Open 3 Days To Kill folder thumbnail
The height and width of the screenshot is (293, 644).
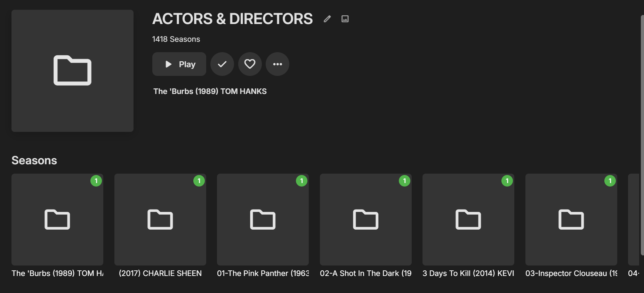coord(468,219)
